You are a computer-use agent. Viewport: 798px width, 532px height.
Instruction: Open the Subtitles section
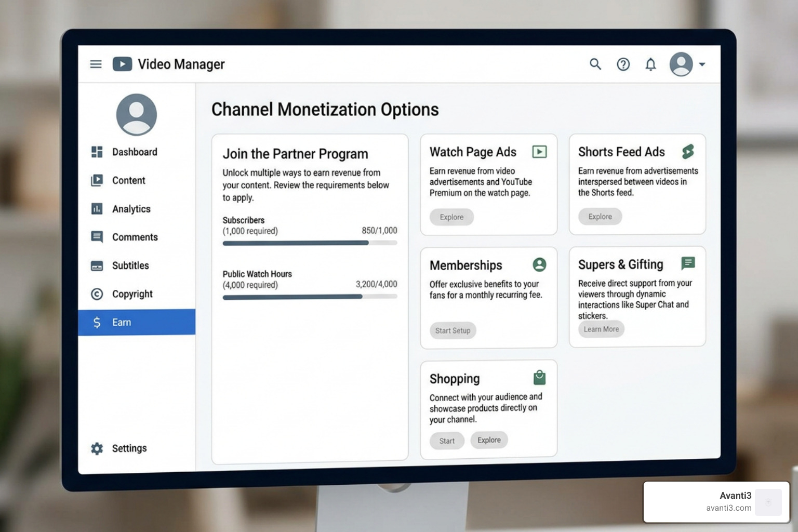[x=130, y=265]
